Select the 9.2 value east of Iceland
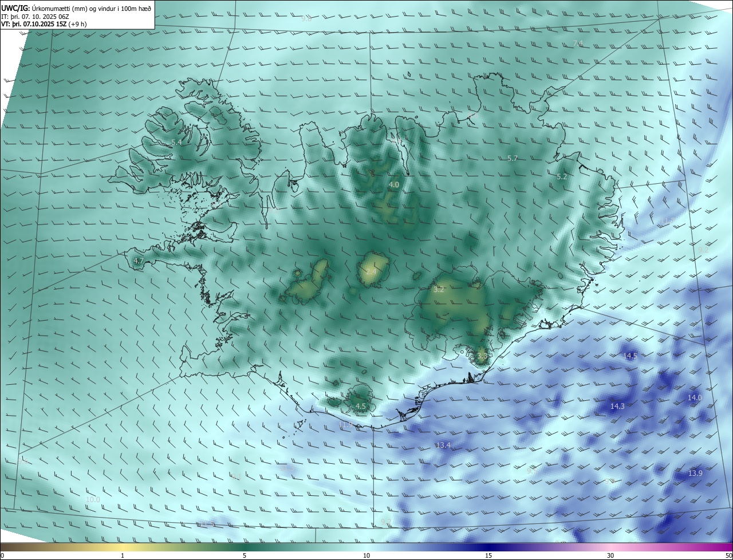The height and width of the screenshot is (560, 733). [x=703, y=250]
